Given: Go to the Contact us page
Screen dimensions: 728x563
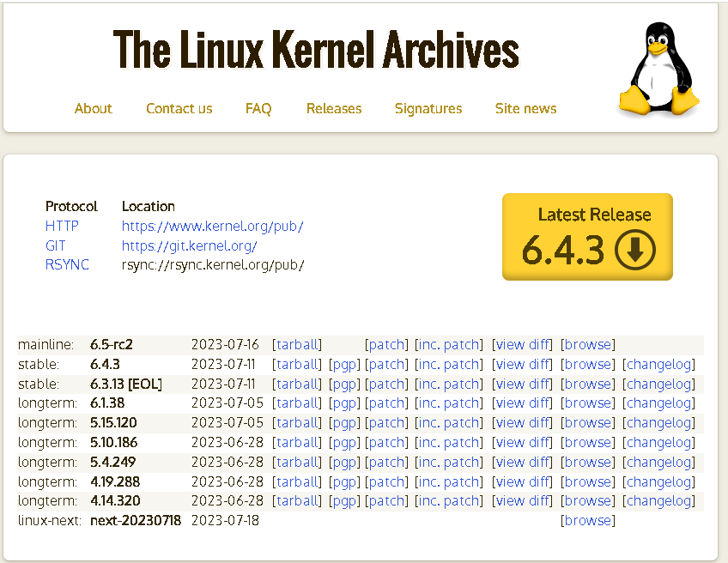Looking at the screenshot, I should (179, 109).
